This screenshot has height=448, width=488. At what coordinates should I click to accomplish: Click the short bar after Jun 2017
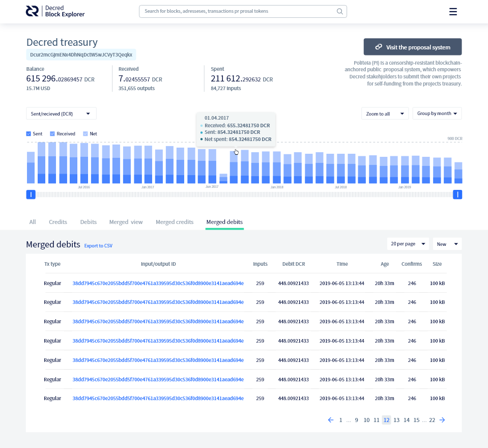click(x=223, y=178)
